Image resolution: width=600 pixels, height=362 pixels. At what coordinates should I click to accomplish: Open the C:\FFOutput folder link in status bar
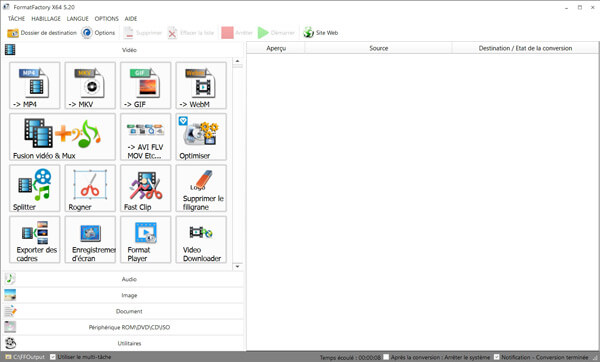click(x=25, y=357)
